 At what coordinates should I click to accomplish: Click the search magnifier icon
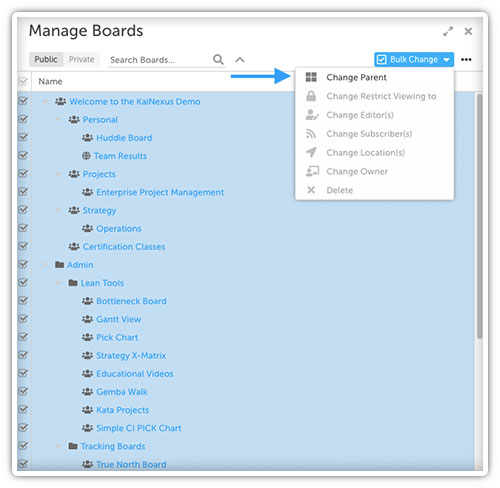tap(218, 60)
